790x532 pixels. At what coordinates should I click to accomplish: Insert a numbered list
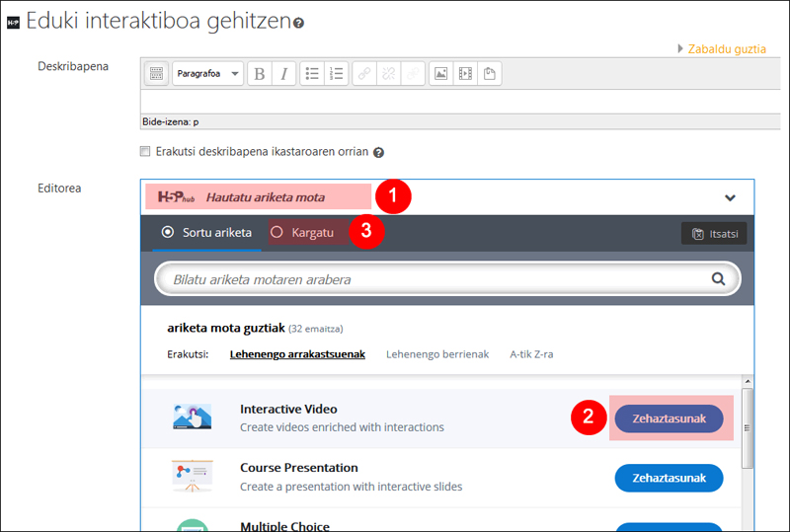pos(336,74)
